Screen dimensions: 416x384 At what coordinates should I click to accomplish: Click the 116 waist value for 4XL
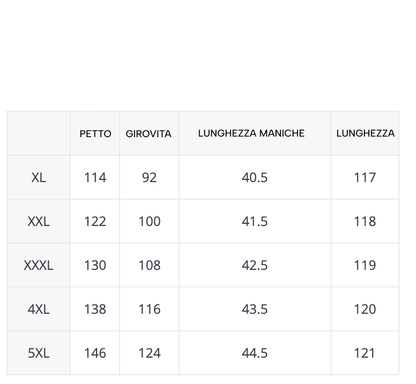(149, 309)
